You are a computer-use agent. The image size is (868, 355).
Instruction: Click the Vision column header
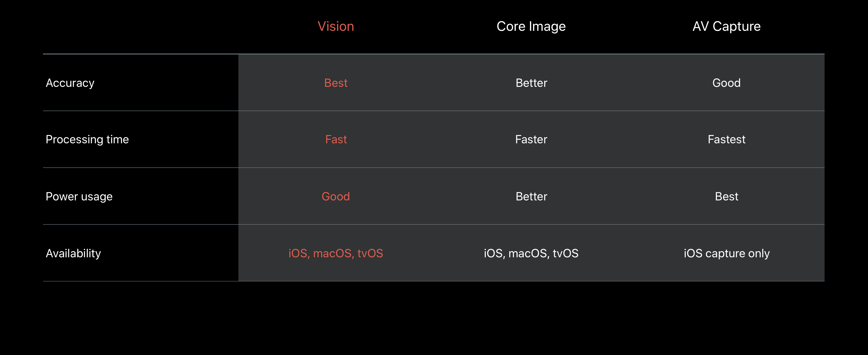click(x=336, y=26)
